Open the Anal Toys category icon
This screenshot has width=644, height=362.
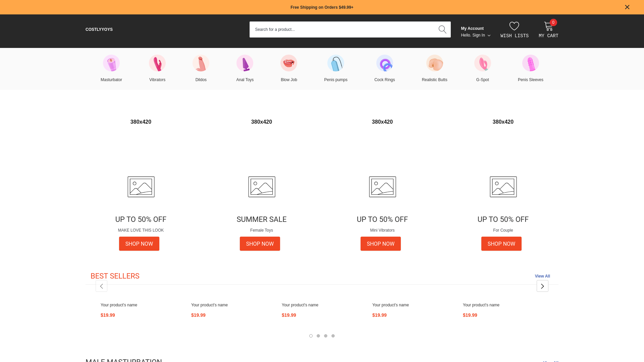point(245,63)
